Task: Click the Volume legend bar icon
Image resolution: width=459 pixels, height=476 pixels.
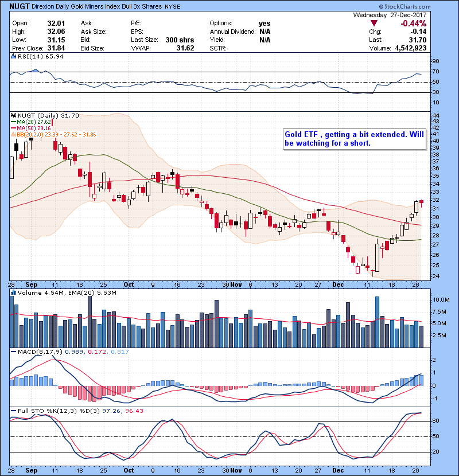Action: [x=13, y=294]
